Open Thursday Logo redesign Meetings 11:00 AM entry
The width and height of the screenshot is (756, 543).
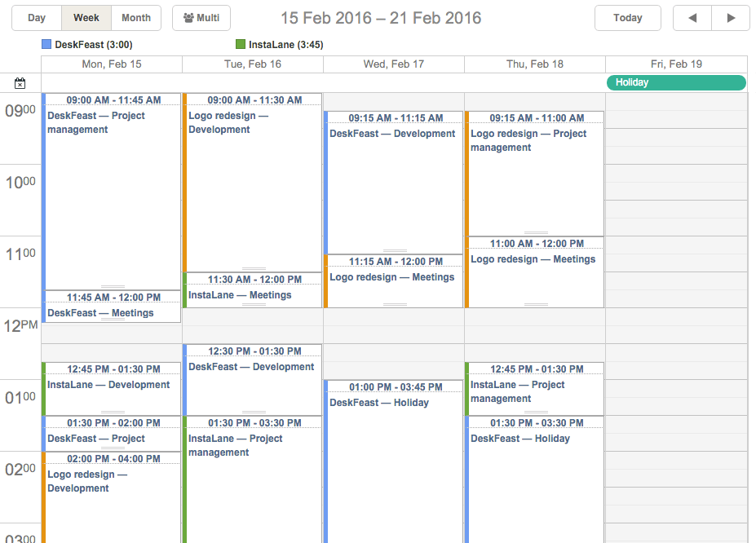(535, 272)
